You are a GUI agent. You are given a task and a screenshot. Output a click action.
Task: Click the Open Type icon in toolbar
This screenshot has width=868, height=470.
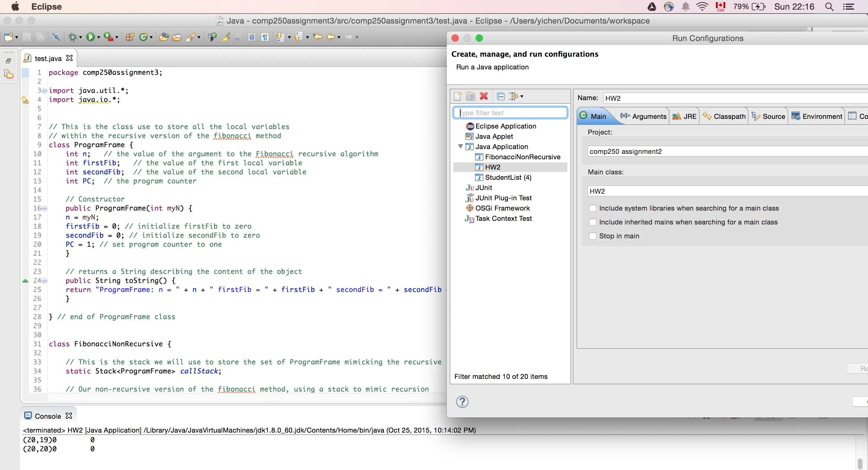point(164,37)
